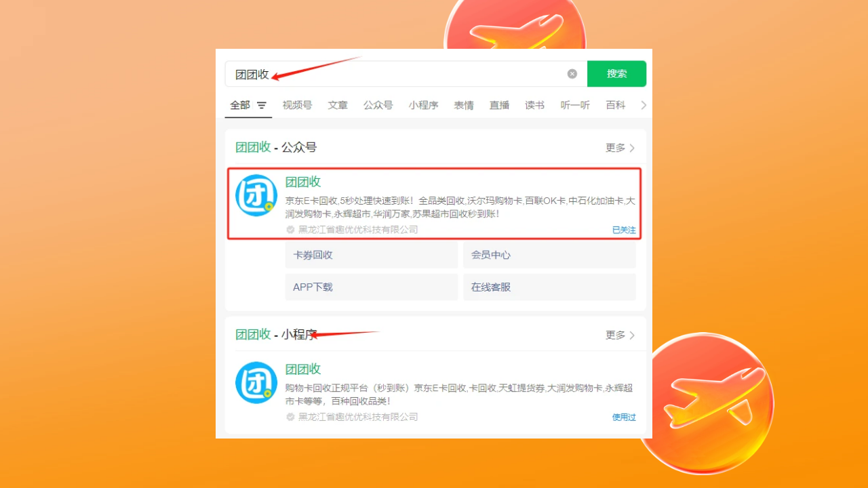Click description starting 购物卡回收正规平台
868x488 pixels.
pos(459,394)
